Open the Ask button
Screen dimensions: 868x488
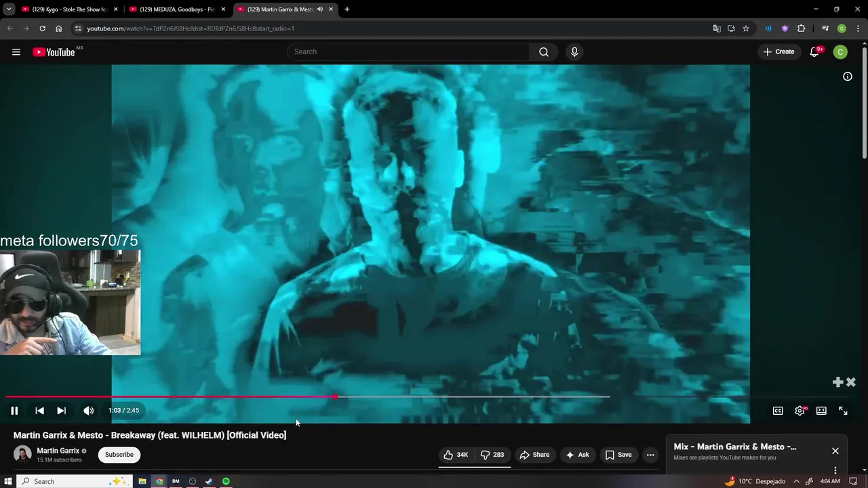pos(577,455)
